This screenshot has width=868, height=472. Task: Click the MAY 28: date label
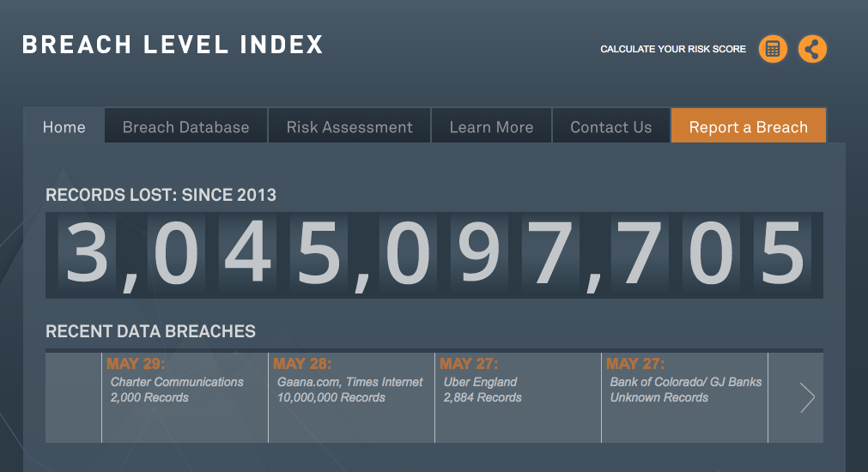(x=302, y=364)
